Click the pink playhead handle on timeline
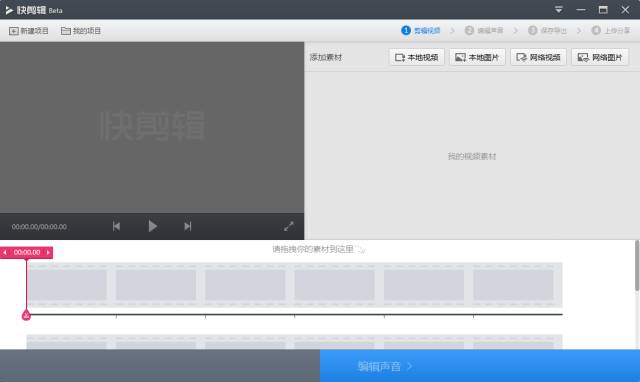The width and height of the screenshot is (640, 382). (26, 315)
